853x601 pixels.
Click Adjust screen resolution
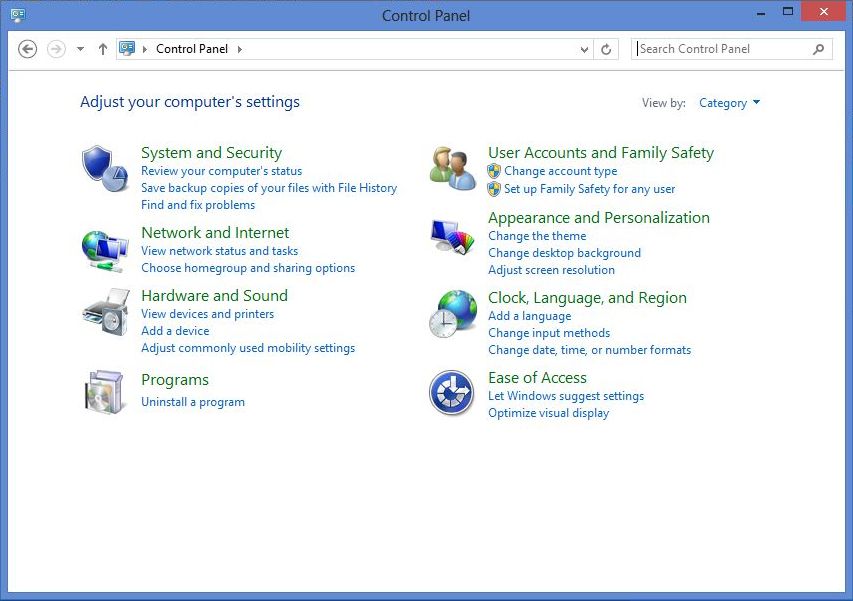tap(552, 270)
